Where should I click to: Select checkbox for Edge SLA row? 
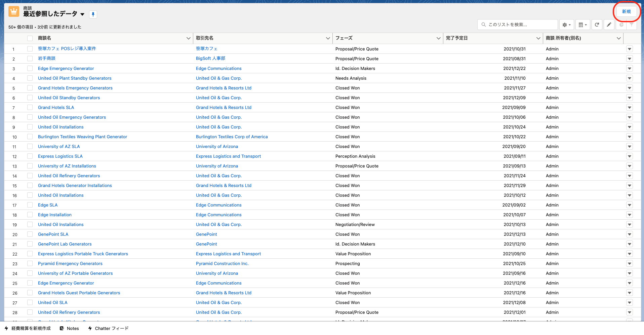30,205
